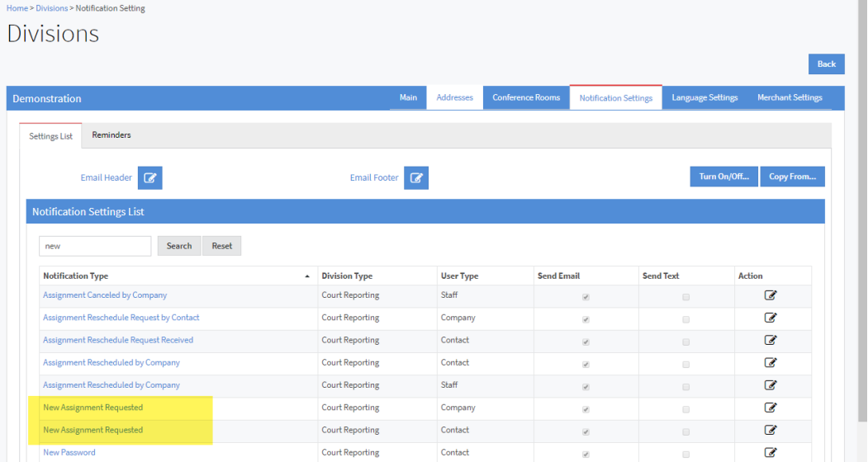Edit Assignment Reschedule Request by Contact row

click(770, 318)
